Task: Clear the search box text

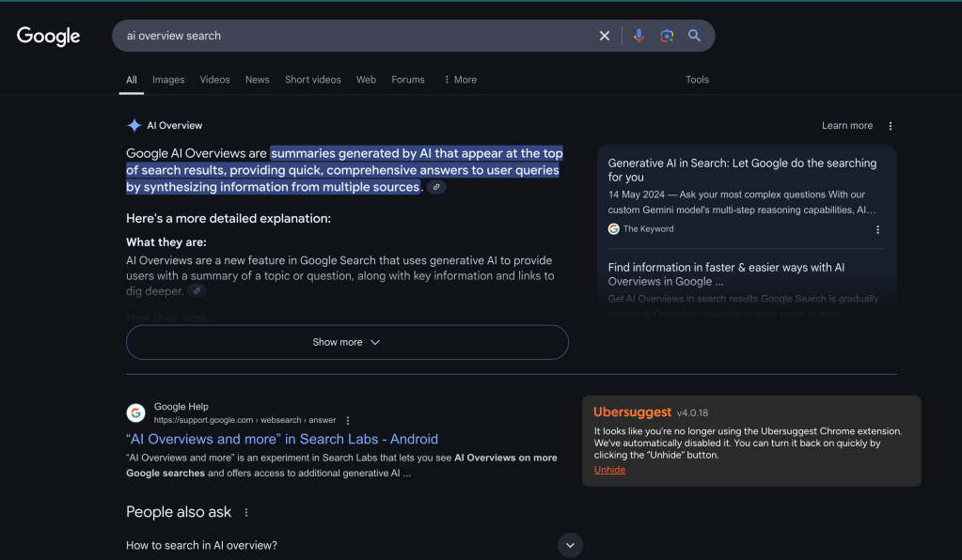Action: tap(605, 36)
